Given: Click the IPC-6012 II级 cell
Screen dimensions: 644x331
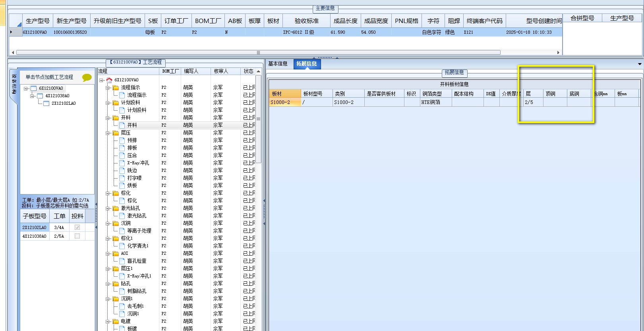Looking at the screenshot, I should point(306,32).
